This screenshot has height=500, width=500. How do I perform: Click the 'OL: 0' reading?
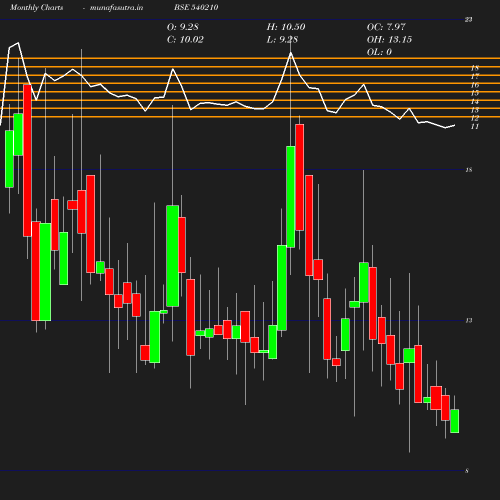click(x=379, y=52)
